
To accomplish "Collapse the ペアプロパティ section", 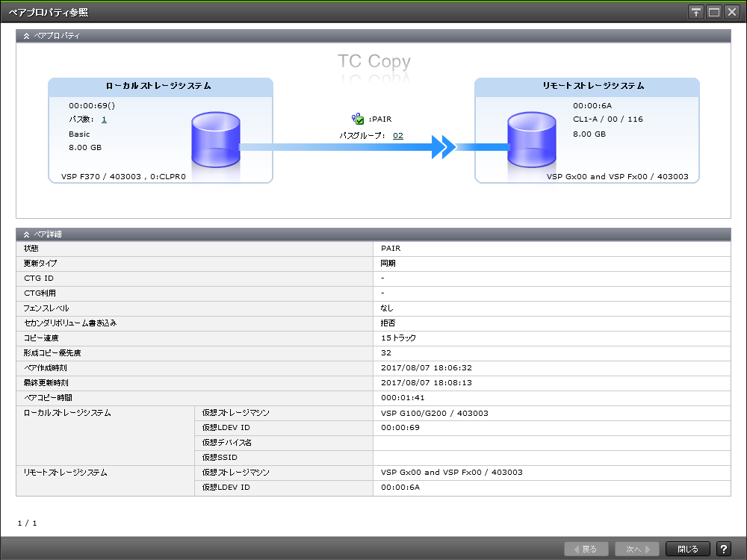I will point(26,36).
